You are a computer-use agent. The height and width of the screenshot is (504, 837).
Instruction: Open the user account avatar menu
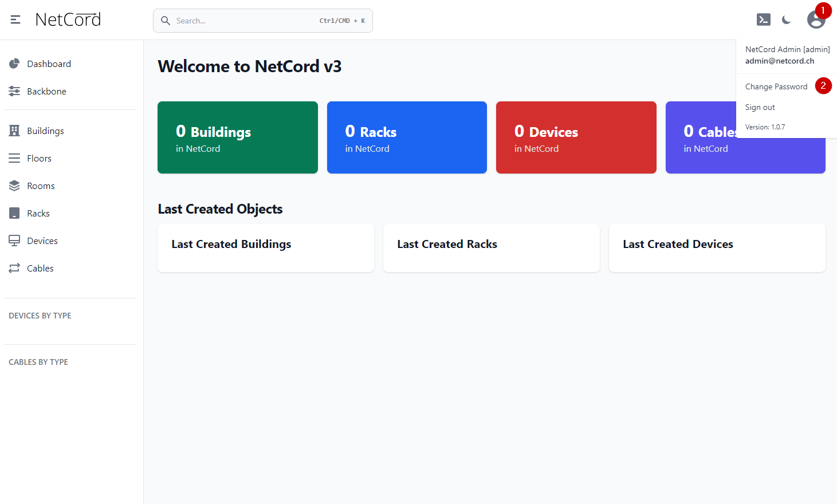pyautogui.click(x=815, y=20)
